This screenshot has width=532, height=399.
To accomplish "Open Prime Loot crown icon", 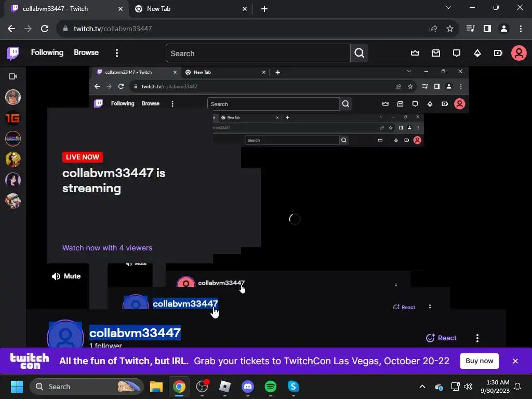I will coord(415,53).
